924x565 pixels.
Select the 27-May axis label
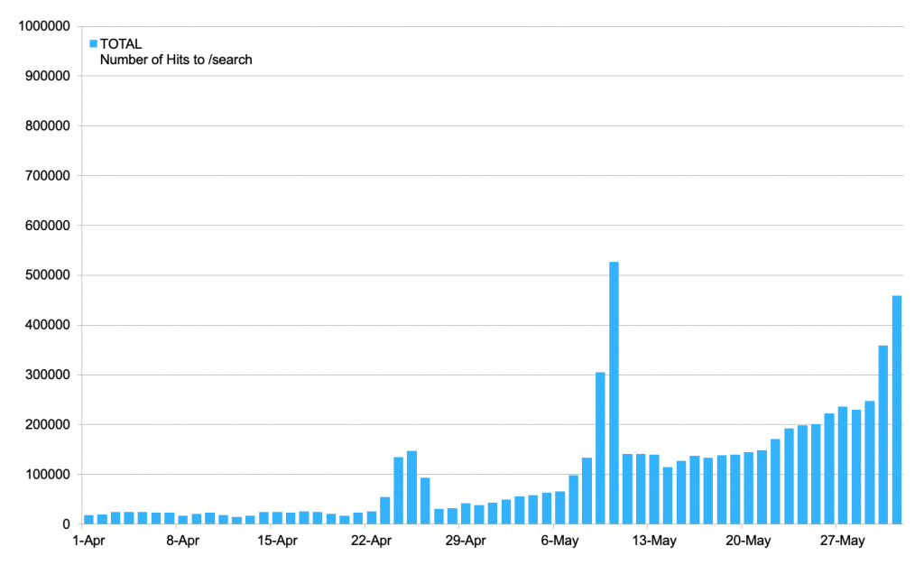844,540
